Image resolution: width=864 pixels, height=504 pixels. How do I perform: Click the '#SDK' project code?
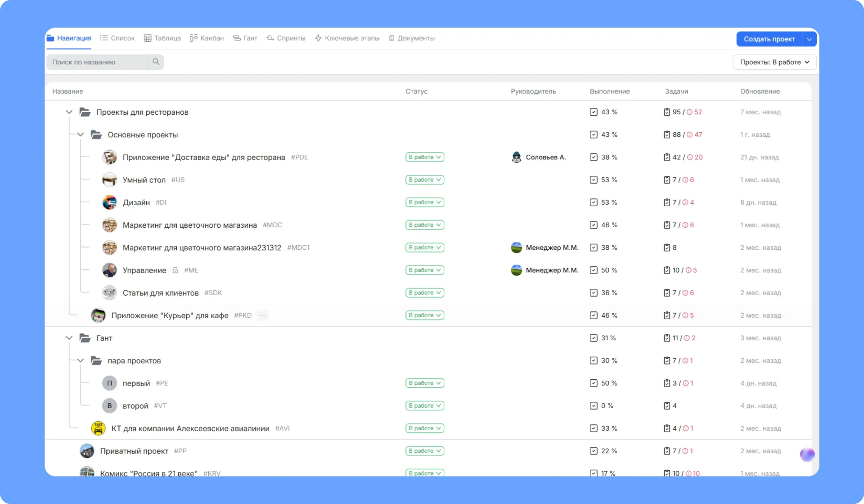(x=213, y=292)
